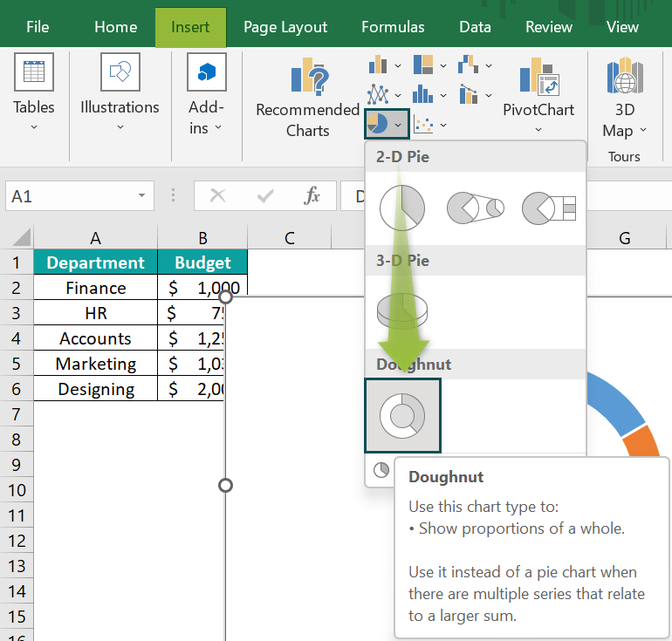This screenshot has height=641, width=672.
Task: Expand the pie chart dropdown arrow
Action: point(398,125)
